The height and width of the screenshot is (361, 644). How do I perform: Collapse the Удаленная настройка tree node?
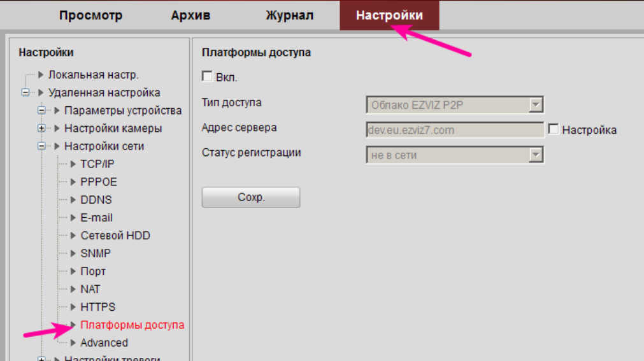26,93
